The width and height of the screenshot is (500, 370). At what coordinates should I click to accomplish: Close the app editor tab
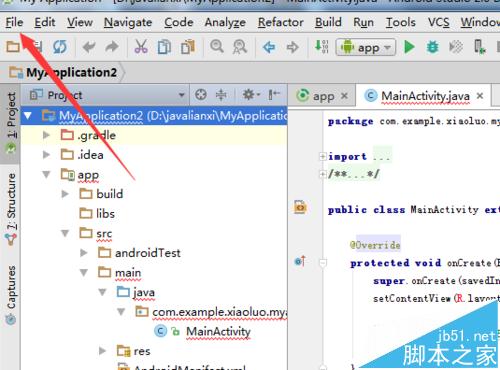coord(344,96)
